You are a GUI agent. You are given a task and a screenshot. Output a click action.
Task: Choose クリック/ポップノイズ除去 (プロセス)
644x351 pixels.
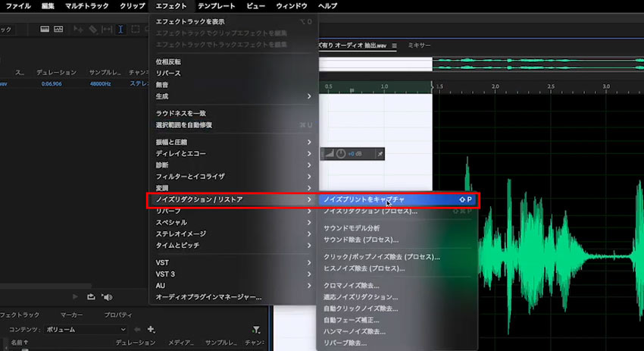(x=398, y=257)
